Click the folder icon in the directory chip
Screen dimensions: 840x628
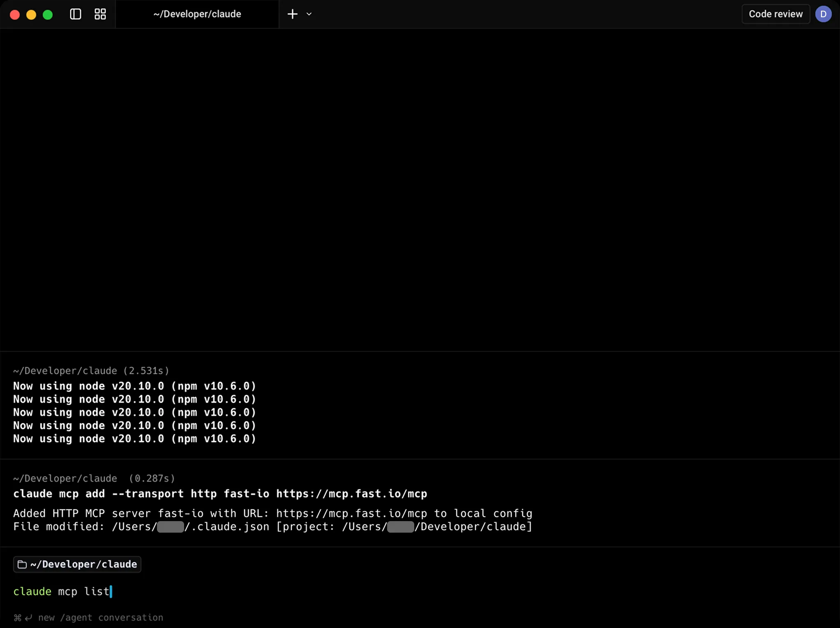[23, 564]
